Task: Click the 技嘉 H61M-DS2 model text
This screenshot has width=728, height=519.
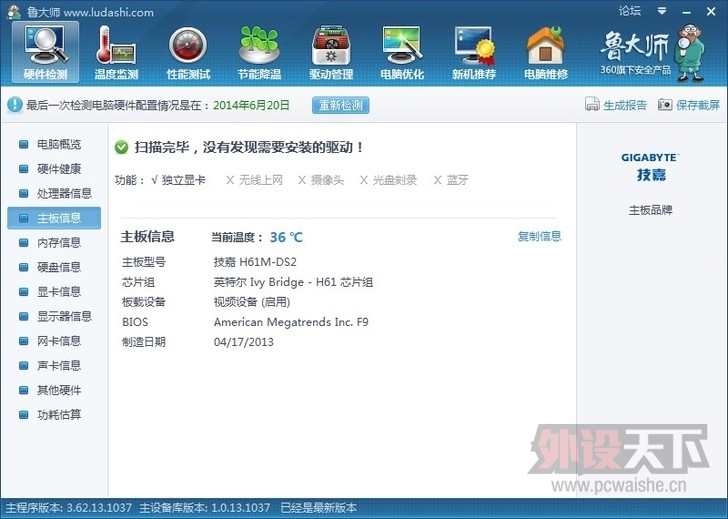Action: click(255, 262)
